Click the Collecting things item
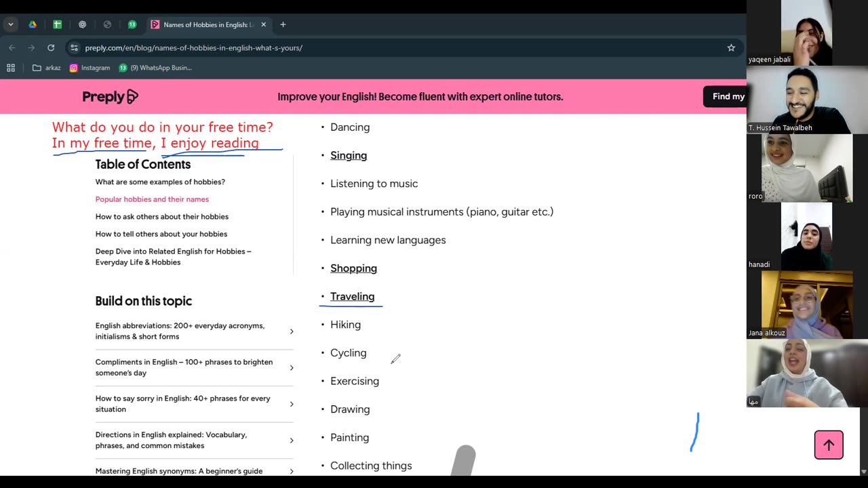The width and height of the screenshot is (868, 488). coord(371,466)
